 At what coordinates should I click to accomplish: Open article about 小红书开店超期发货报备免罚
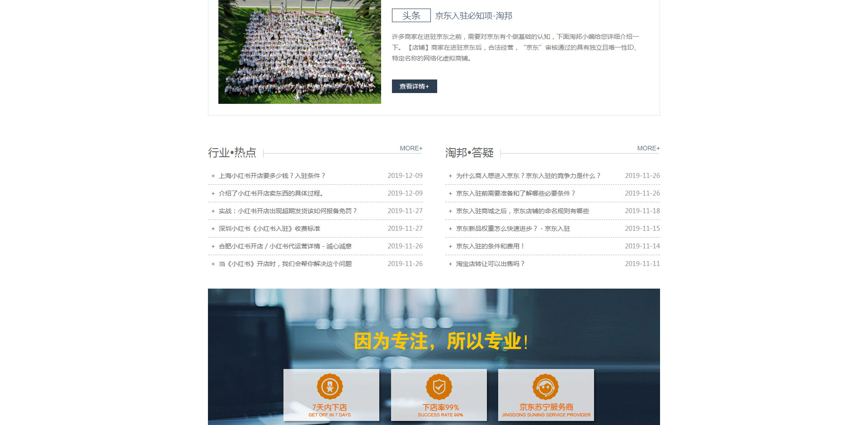[x=288, y=211]
